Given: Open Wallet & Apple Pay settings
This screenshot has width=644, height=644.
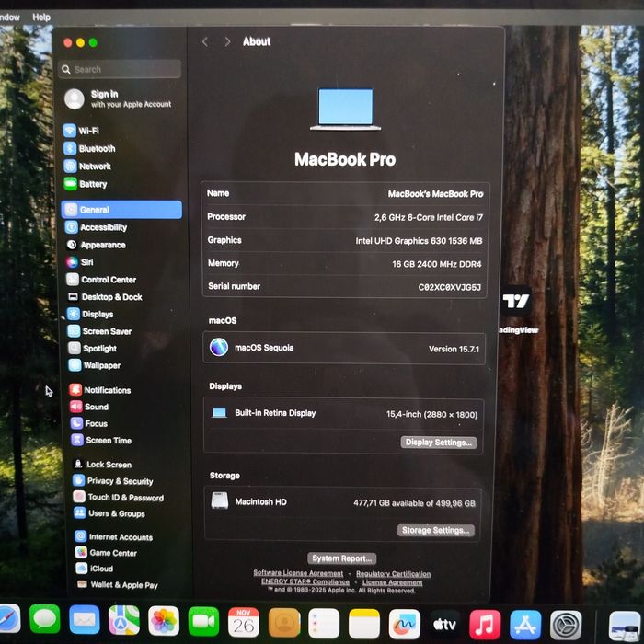Looking at the screenshot, I should (118, 584).
